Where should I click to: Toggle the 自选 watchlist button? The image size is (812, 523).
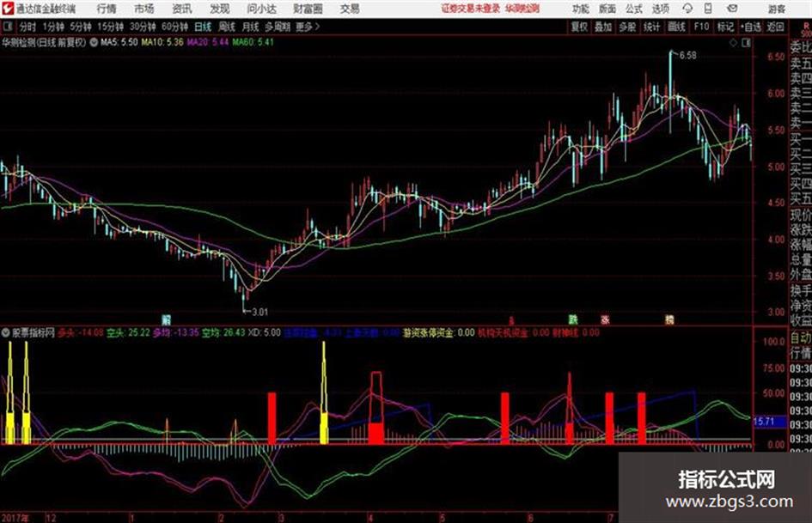click(750, 27)
